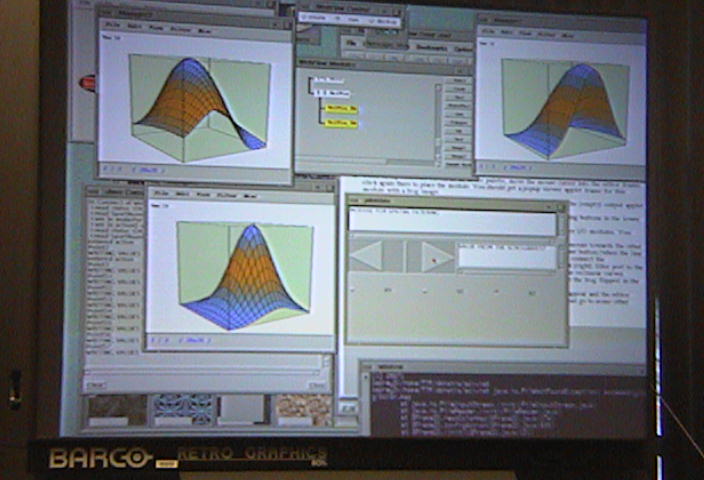This screenshot has width=704, height=480.
Task: Click the dark terminal output window
Action: point(507,403)
